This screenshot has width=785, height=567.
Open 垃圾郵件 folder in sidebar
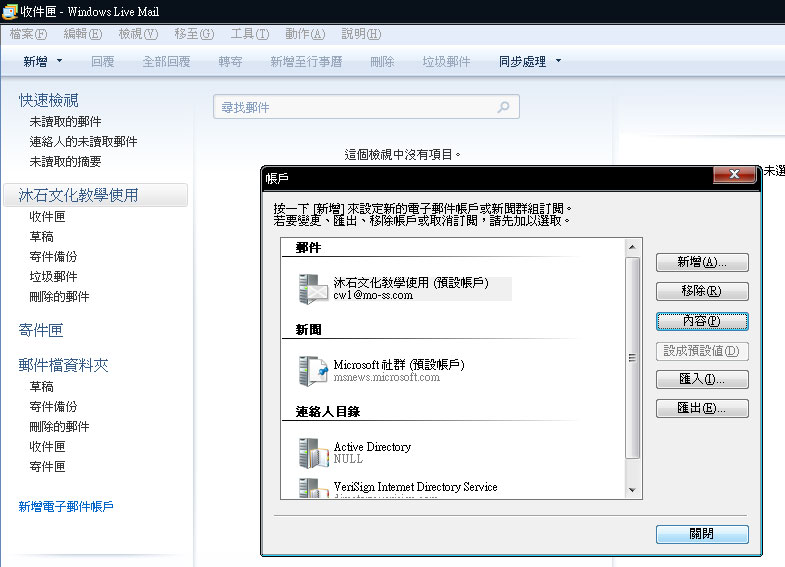53,277
